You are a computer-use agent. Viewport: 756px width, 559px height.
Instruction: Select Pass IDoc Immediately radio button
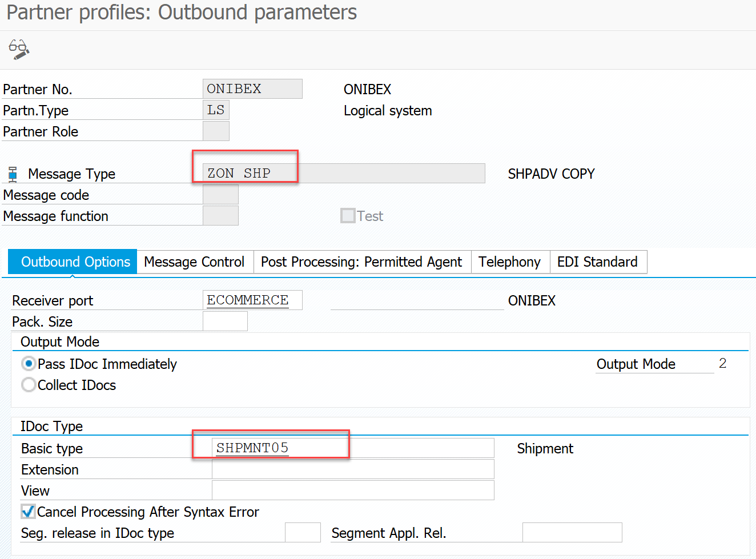(x=29, y=364)
